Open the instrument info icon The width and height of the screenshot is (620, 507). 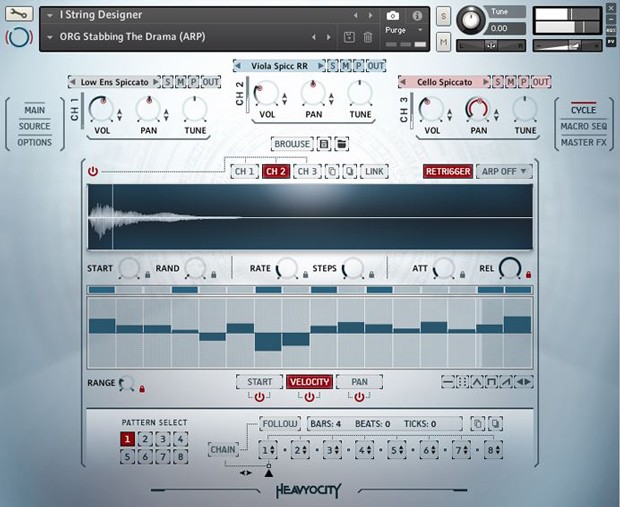[x=417, y=16]
